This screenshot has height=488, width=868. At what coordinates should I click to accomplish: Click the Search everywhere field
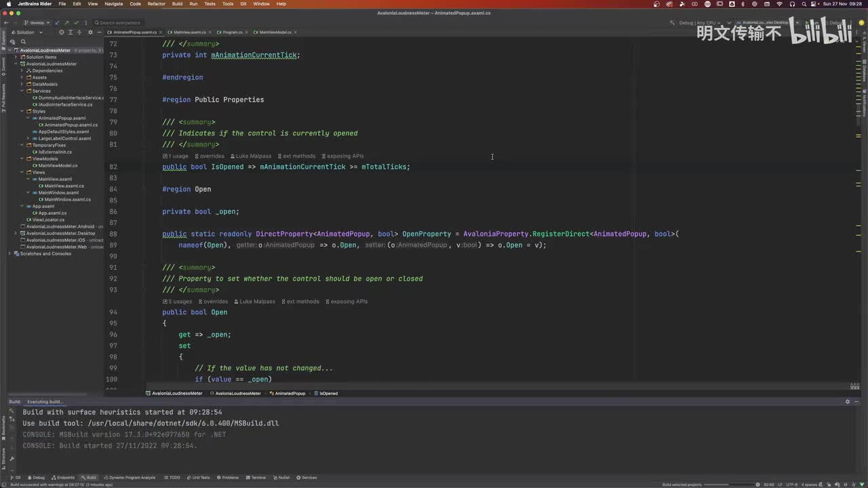tap(120, 22)
